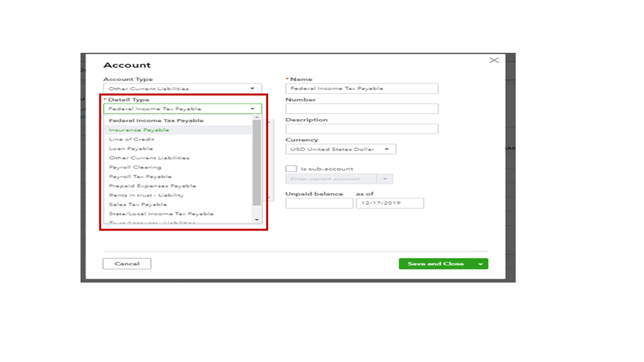The image size is (644, 362).
Task: Click the detail type list scrollbar thumb
Action: click(x=257, y=163)
